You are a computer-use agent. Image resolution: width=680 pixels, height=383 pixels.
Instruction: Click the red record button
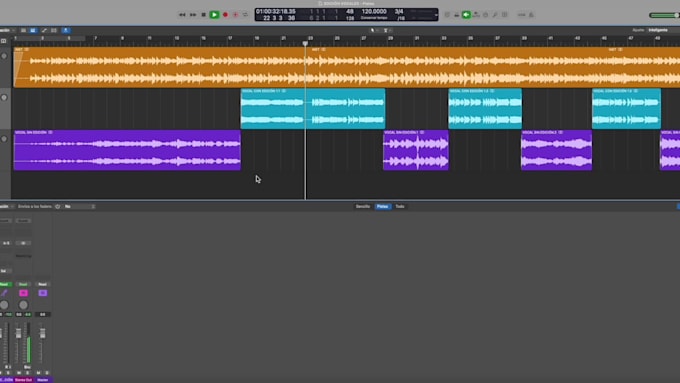226,15
